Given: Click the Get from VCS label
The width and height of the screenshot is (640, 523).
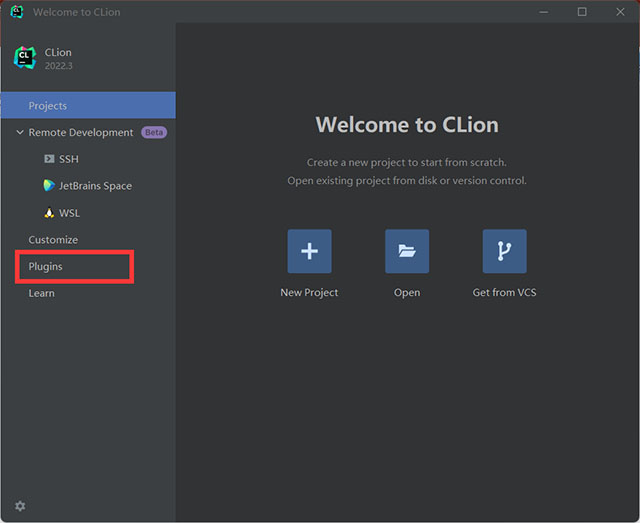Looking at the screenshot, I should tap(504, 292).
